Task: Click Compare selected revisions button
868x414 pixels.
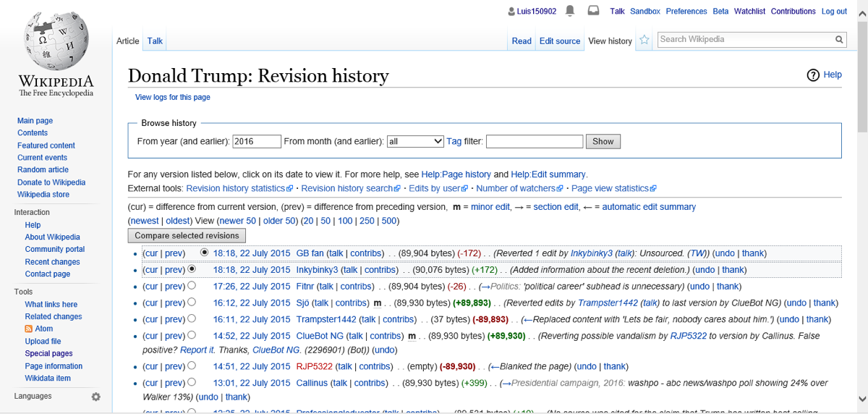Action: pyautogui.click(x=187, y=236)
